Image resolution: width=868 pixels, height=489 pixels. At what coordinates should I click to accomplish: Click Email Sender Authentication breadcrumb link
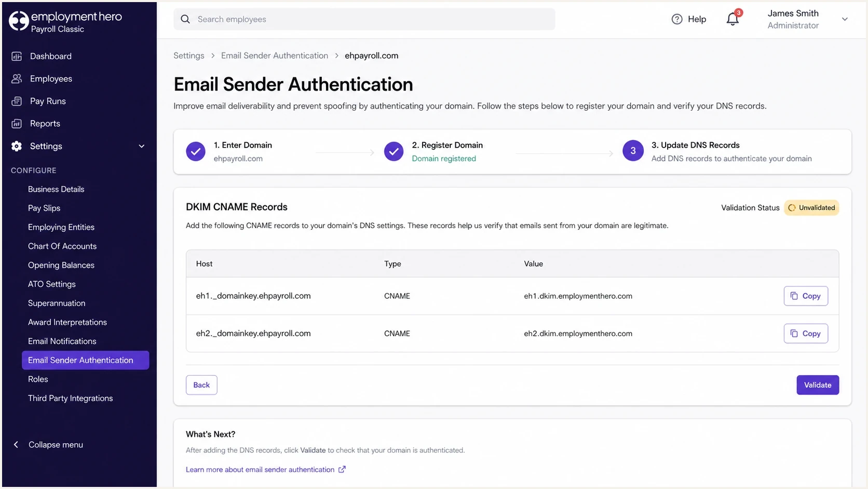click(275, 56)
